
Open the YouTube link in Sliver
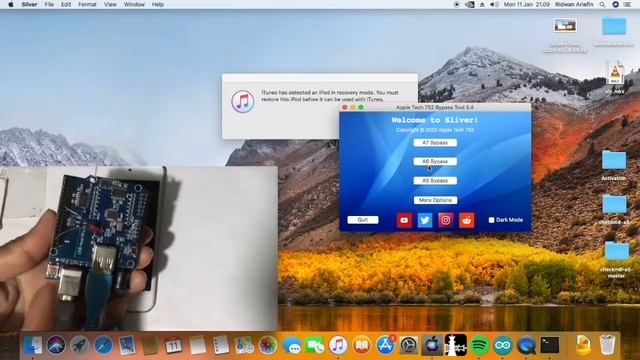(404, 220)
